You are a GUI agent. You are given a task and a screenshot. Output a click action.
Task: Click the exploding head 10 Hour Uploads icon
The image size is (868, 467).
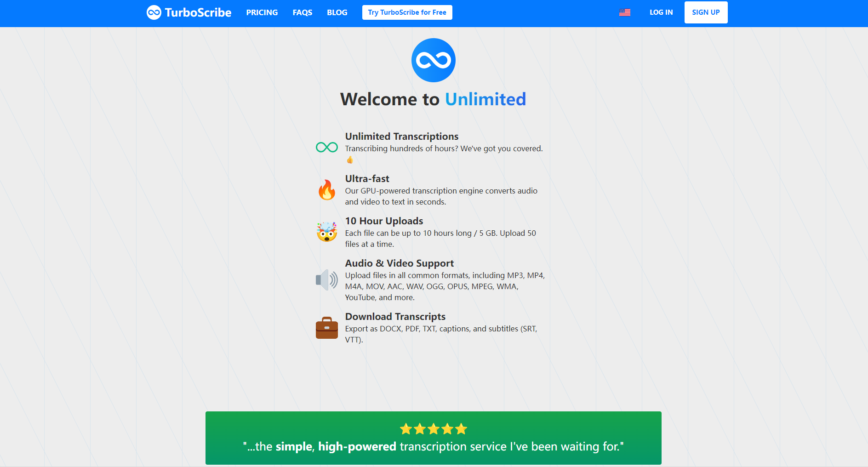click(327, 232)
